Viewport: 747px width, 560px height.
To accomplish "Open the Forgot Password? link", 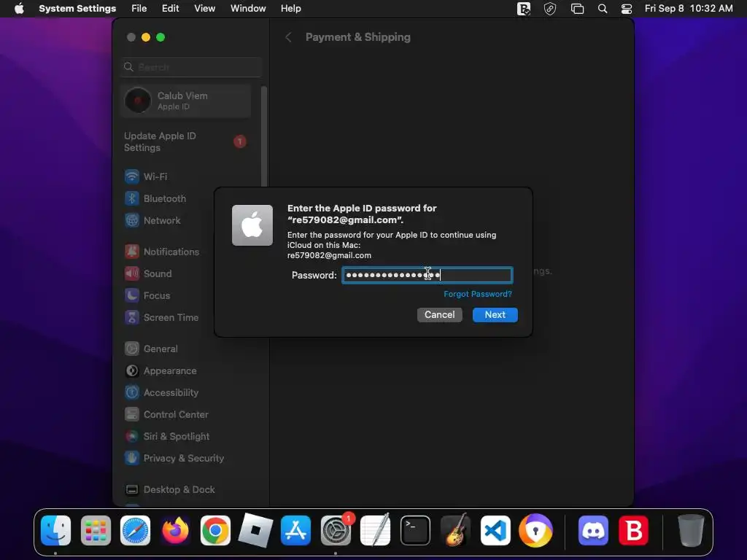I will pyautogui.click(x=478, y=294).
